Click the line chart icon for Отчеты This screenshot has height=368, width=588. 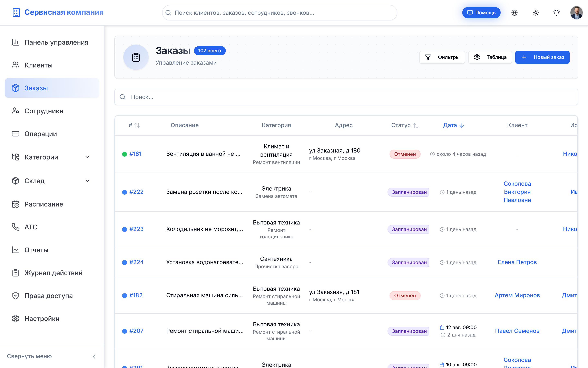[16, 250]
